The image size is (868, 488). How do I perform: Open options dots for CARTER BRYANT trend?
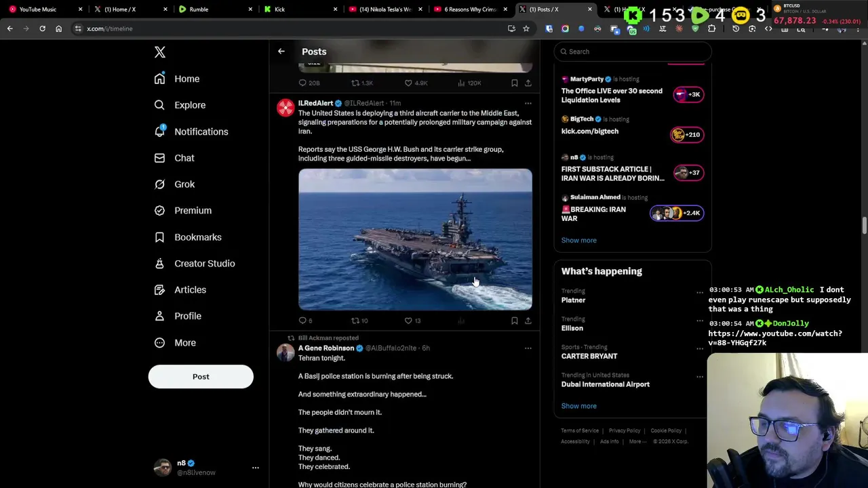point(700,348)
